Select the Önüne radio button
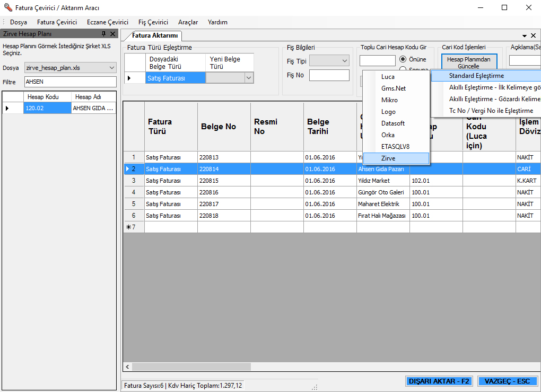The height and width of the screenshot is (392, 541). (403, 59)
